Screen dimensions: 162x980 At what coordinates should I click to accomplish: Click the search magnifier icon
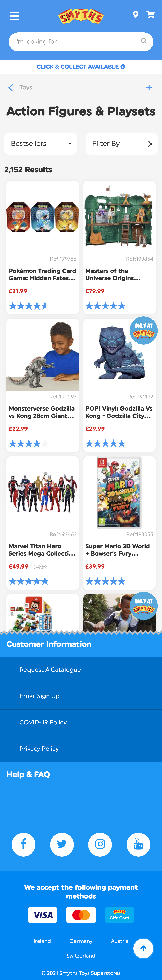coord(144,41)
